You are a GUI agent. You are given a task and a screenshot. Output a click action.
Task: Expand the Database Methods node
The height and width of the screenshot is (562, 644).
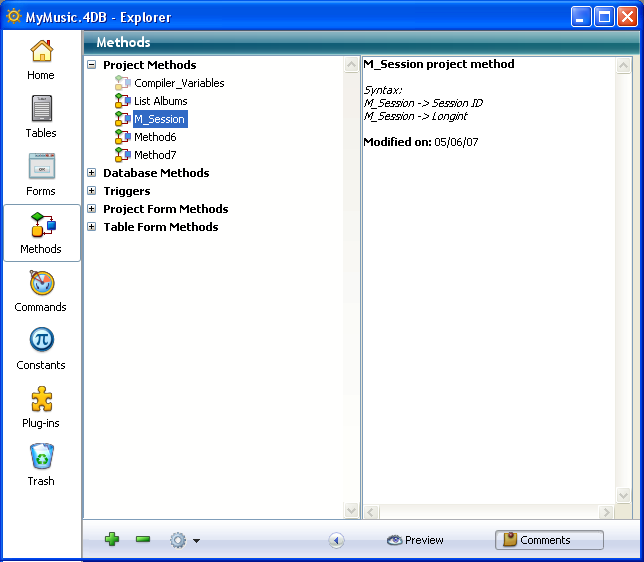(92, 173)
